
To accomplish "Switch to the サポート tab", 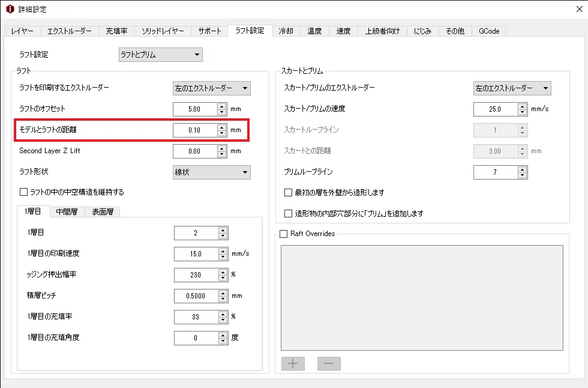I will [210, 31].
